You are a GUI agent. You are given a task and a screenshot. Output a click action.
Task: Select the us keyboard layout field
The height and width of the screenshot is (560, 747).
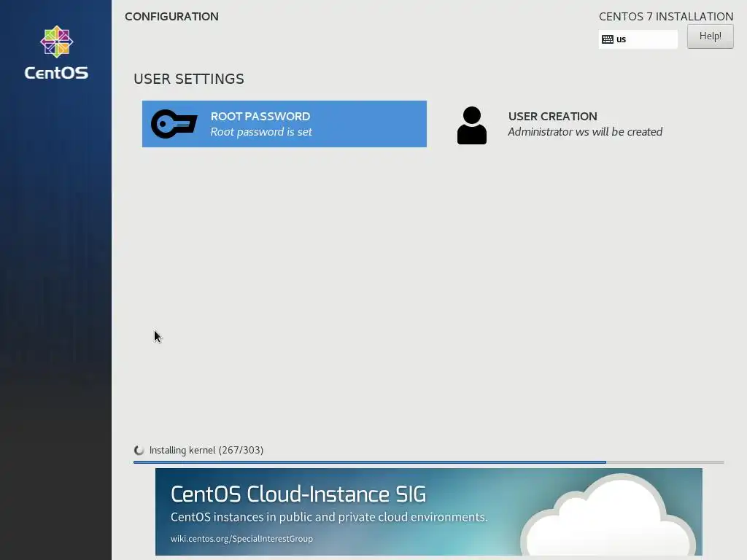[638, 39]
